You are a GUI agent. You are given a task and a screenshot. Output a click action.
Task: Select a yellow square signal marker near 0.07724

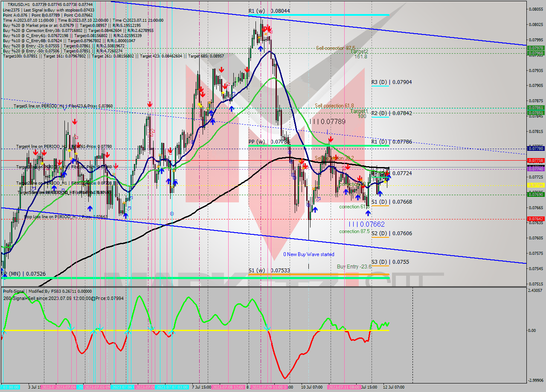[385, 182]
